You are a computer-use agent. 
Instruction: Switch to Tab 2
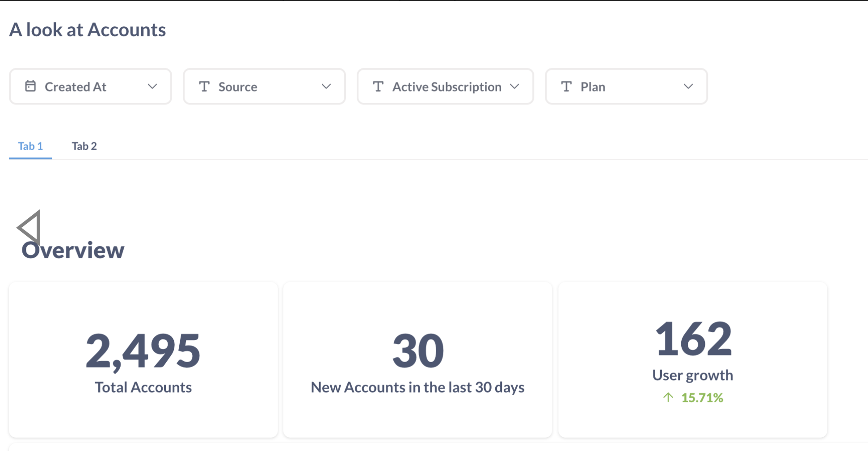pos(84,146)
